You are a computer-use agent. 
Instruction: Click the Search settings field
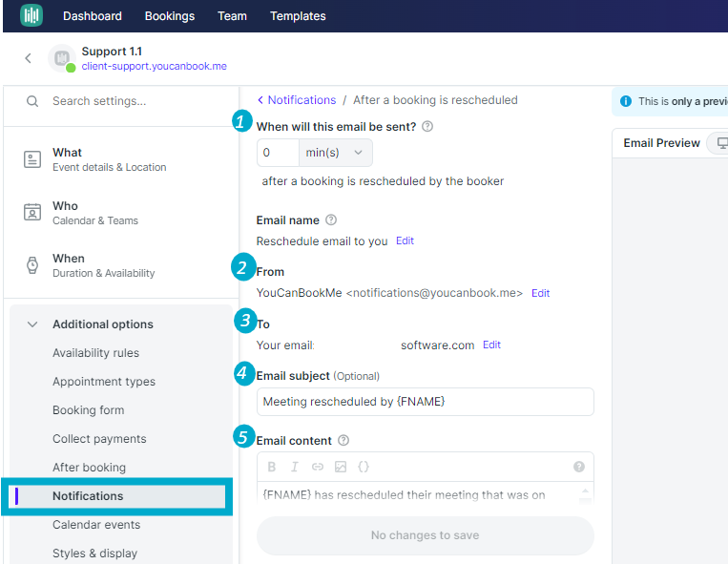(121, 101)
